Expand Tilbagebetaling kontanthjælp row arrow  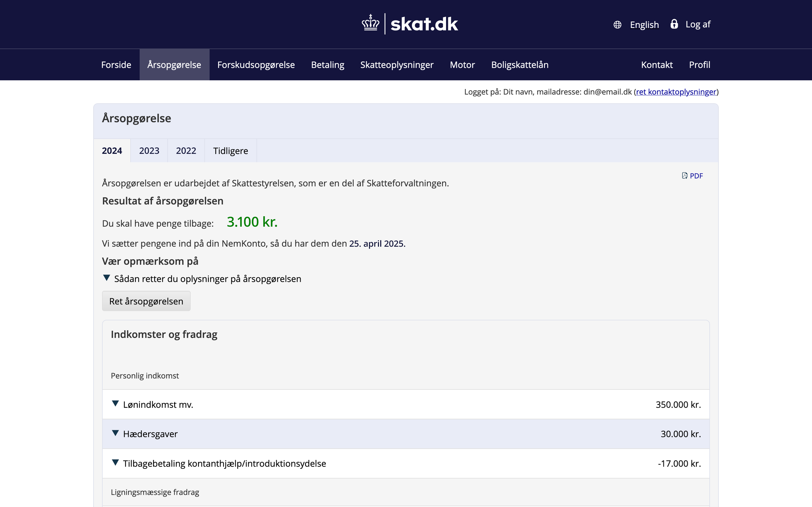[115, 463]
